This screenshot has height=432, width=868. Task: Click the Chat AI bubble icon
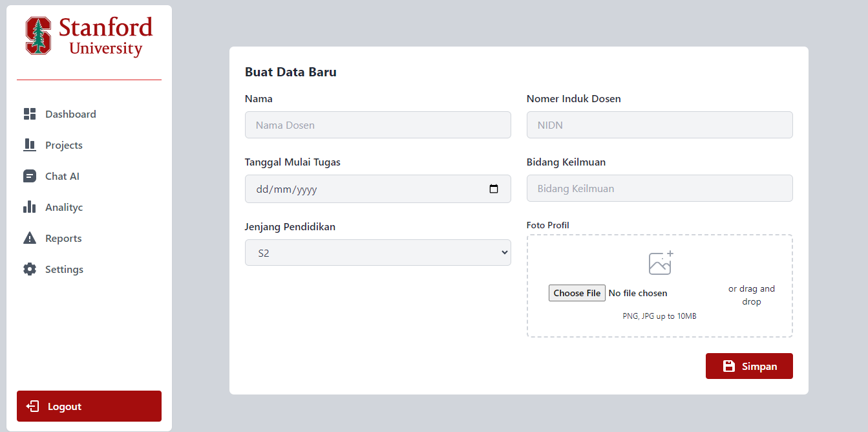(x=30, y=177)
